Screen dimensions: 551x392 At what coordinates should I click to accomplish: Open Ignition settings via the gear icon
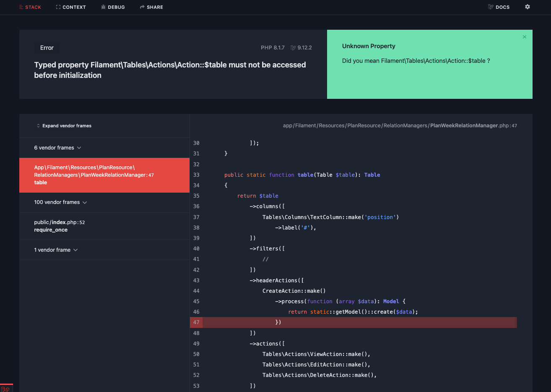pyautogui.click(x=527, y=7)
